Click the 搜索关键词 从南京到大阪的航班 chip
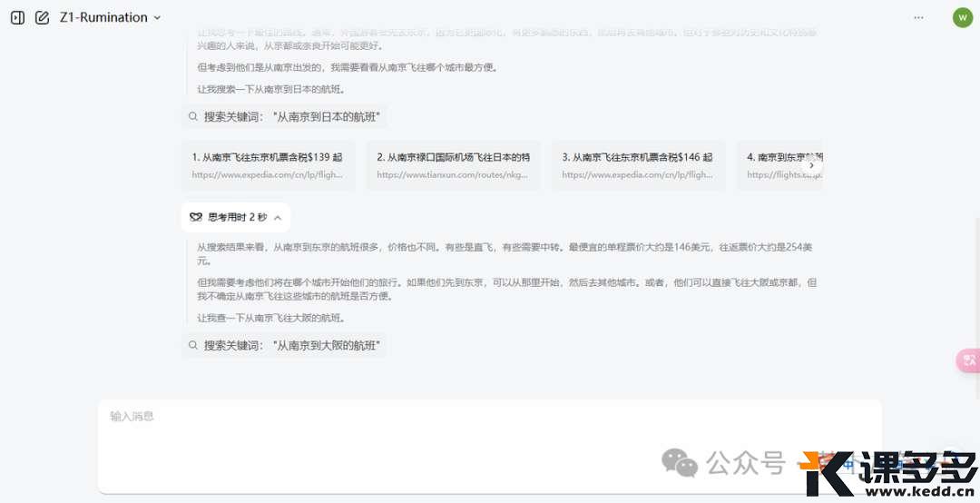Image resolution: width=980 pixels, height=503 pixels. 284,345
